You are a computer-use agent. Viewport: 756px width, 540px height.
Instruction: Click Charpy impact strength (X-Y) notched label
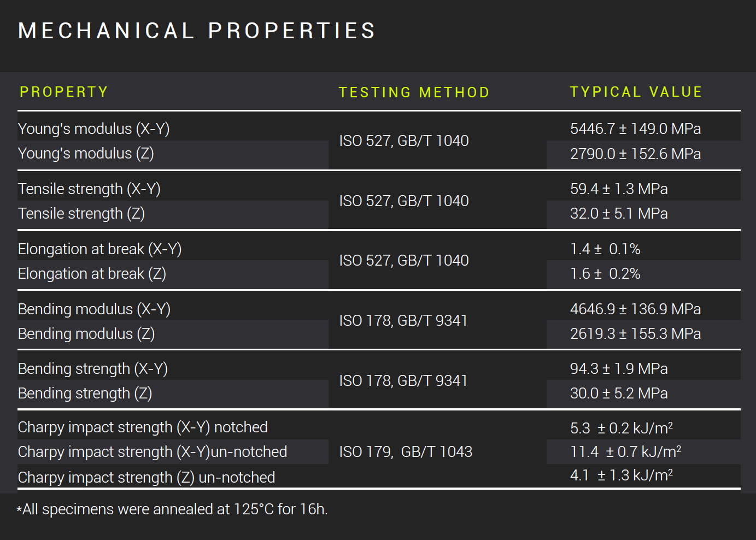(143, 427)
